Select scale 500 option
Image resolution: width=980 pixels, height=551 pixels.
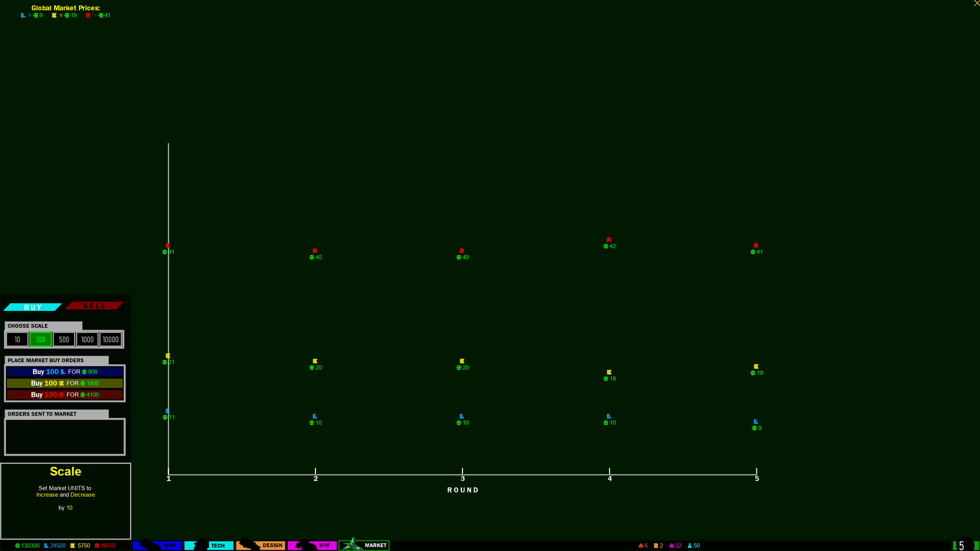[x=64, y=340]
